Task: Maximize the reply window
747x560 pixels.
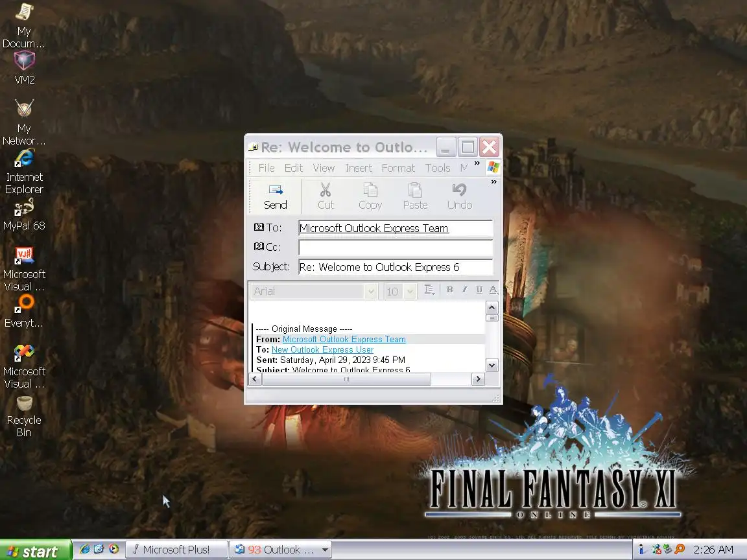Action: coord(468,147)
